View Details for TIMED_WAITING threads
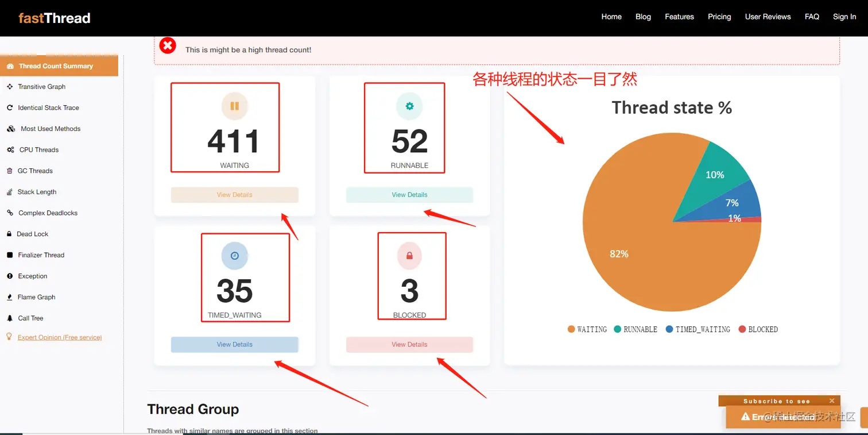This screenshot has height=435, width=868. [234, 344]
